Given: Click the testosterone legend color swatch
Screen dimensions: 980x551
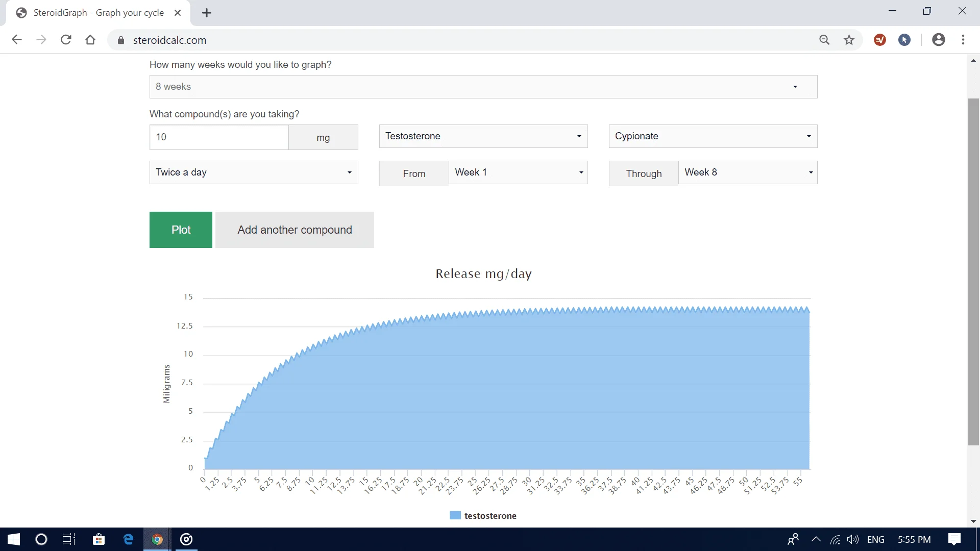Looking at the screenshot, I should (x=455, y=515).
